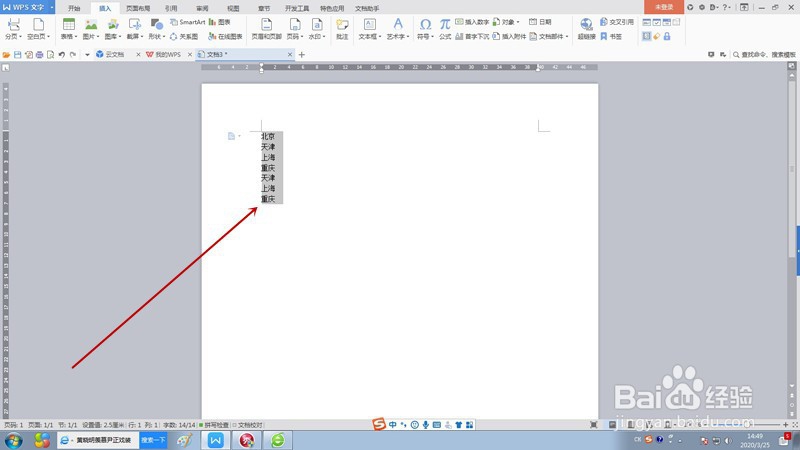Image resolution: width=800 pixels, height=450 pixels.
Task: Click the Open folder quick-access icon
Action: pos(6,55)
